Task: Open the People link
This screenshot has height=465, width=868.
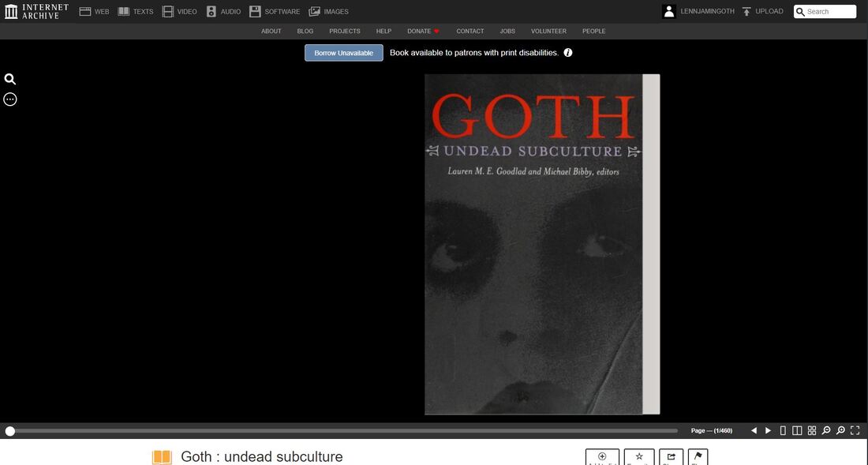Action: coord(594,31)
